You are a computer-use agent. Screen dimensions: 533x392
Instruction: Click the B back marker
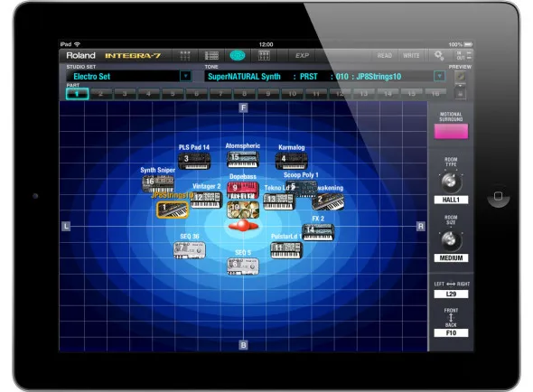click(243, 345)
